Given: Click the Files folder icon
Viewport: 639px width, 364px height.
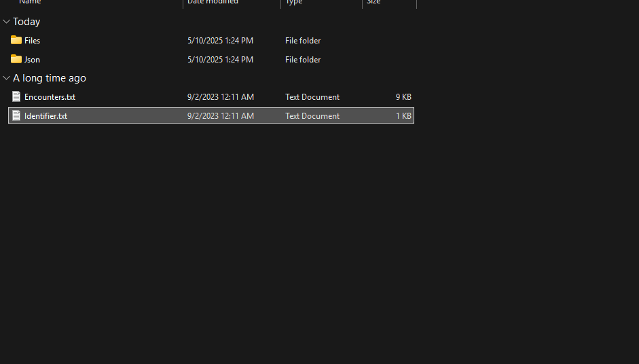Looking at the screenshot, I should [16, 41].
